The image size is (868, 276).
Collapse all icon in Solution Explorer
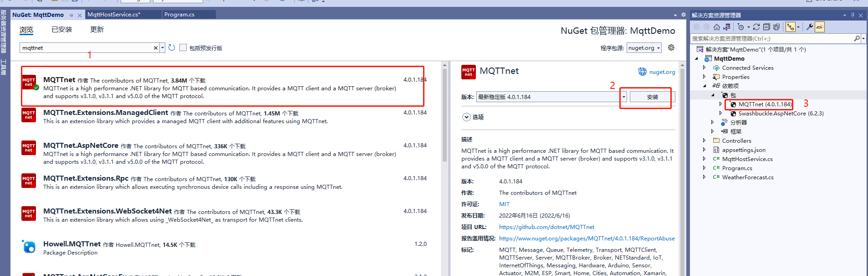(x=766, y=27)
